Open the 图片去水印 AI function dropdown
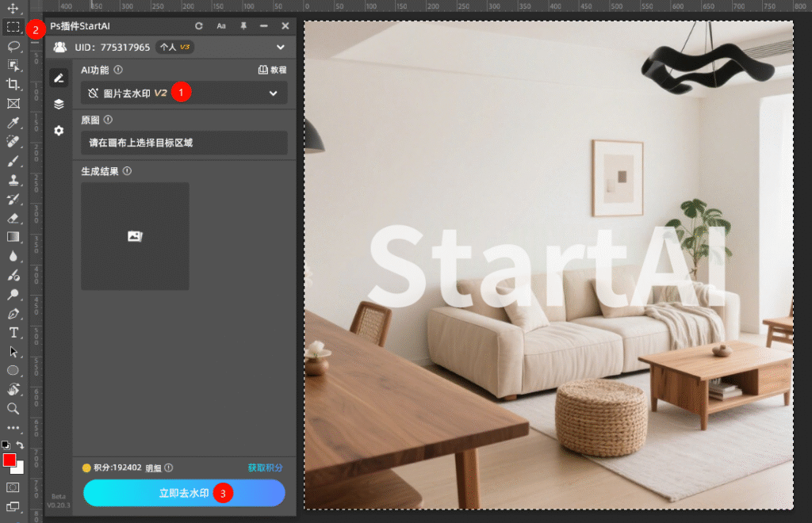 pyautogui.click(x=184, y=94)
